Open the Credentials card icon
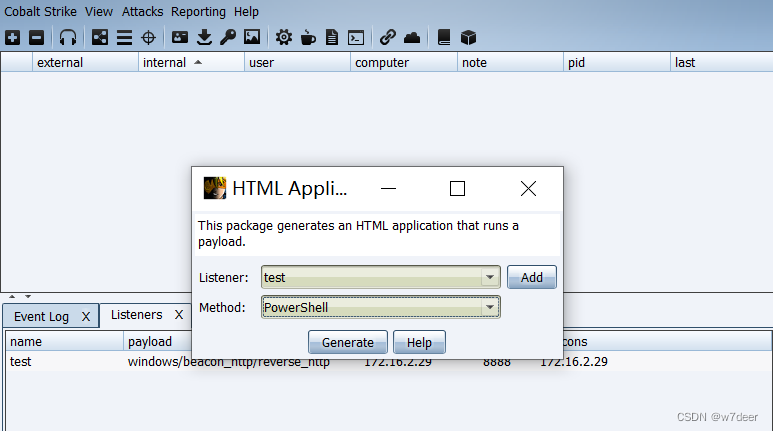 (180, 37)
